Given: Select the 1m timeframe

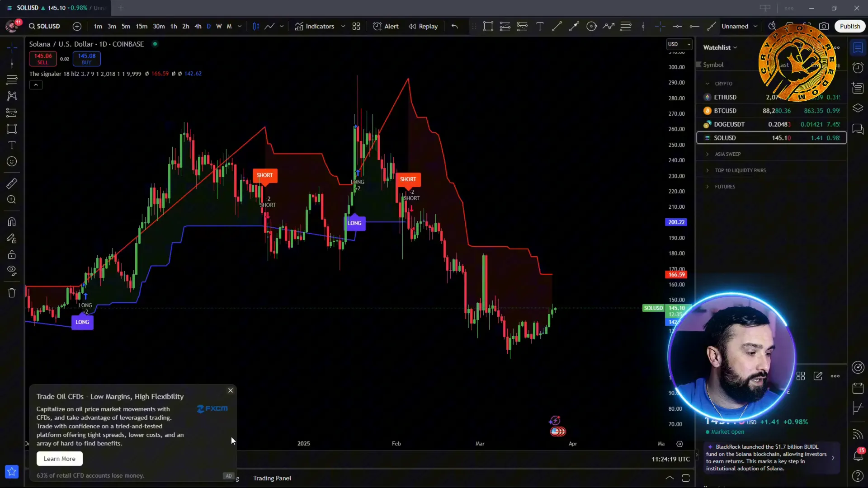Looking at the screenshot, I should (x=98, y=26).
